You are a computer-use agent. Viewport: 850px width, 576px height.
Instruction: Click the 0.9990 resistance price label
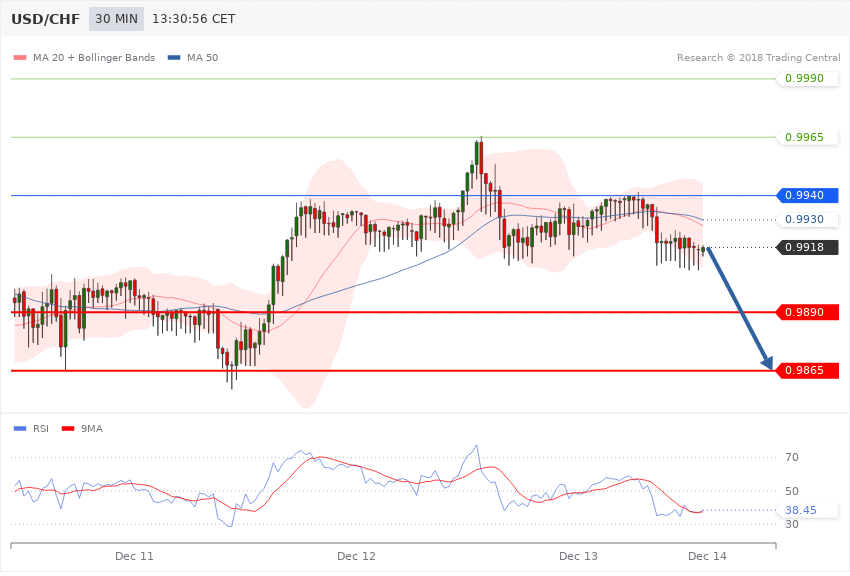point(808,79)
